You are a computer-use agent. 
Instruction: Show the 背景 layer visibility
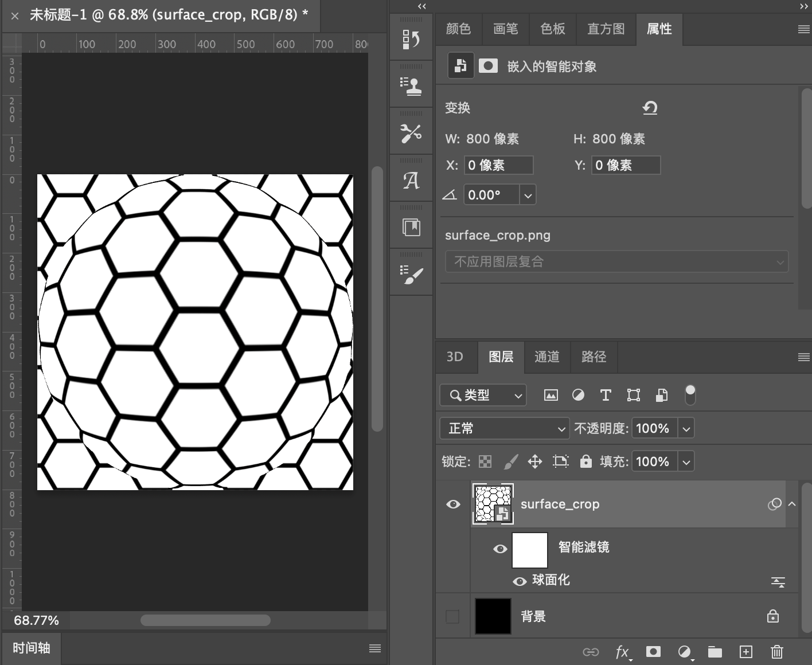pos(452,616)
